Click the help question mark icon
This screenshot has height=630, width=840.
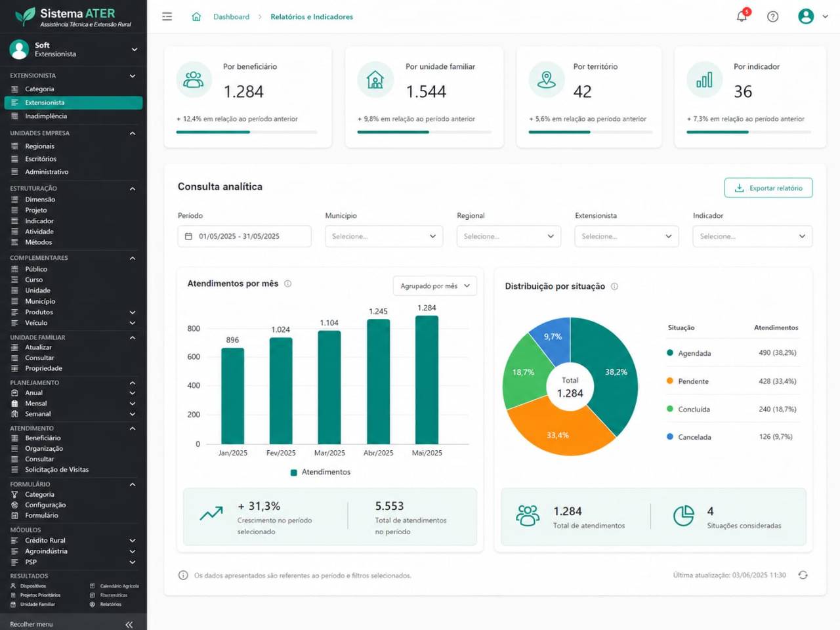tap(773, 16)
